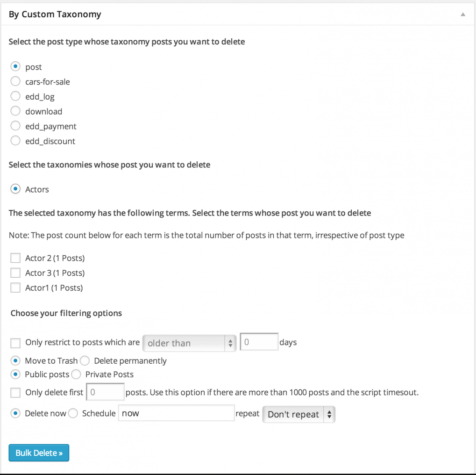Select "Private Posts" option

tap(76, 374)
